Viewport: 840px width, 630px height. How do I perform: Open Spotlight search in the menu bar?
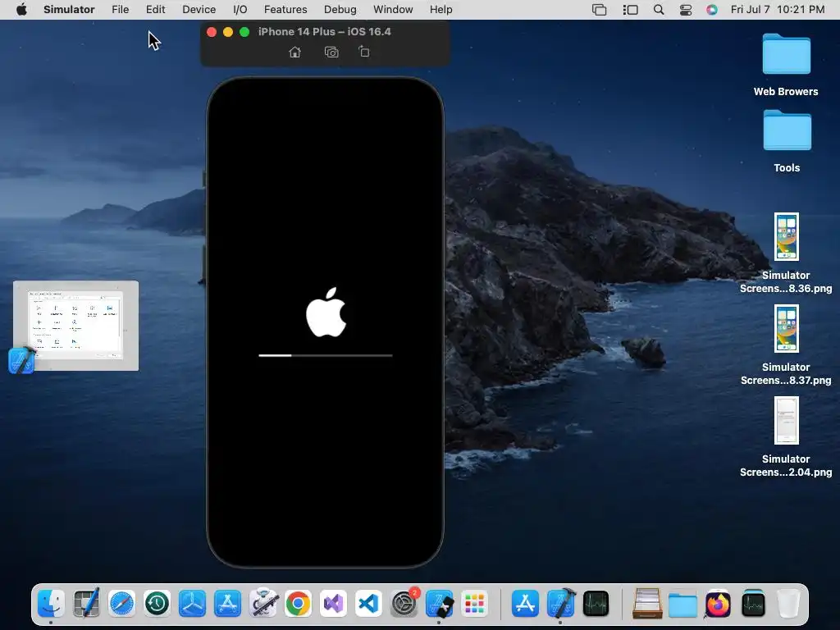point(659,10)
